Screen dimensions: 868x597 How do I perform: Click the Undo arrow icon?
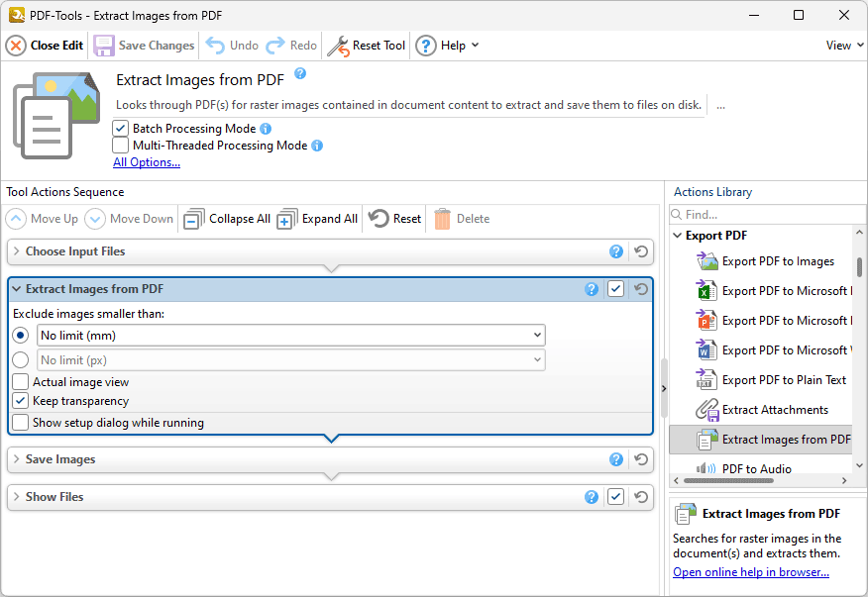tap(215, 46)
